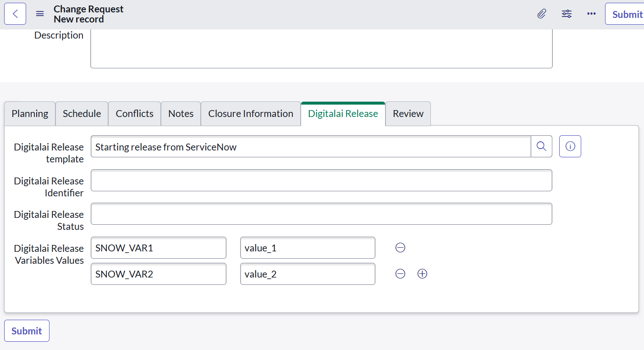The image size is (644, 350).
Task: Preview template record via info icon
Action: point(570,146)
